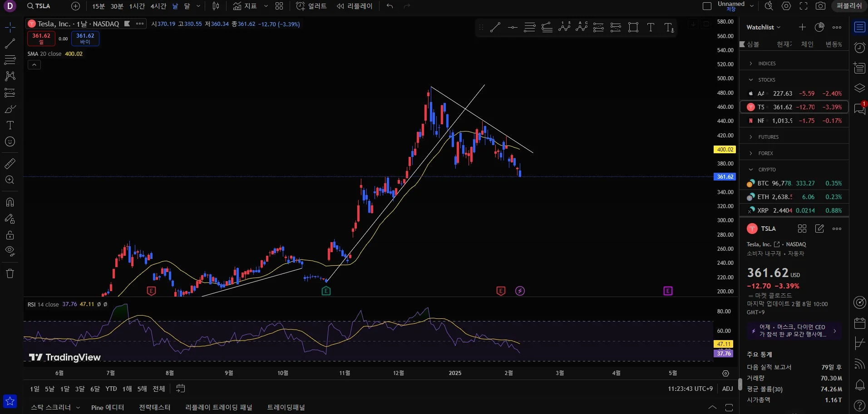This screenshot has width=868, height=414.
Task: Toggle the flag next to Tesla symbol
Action: tap(128, 24)
